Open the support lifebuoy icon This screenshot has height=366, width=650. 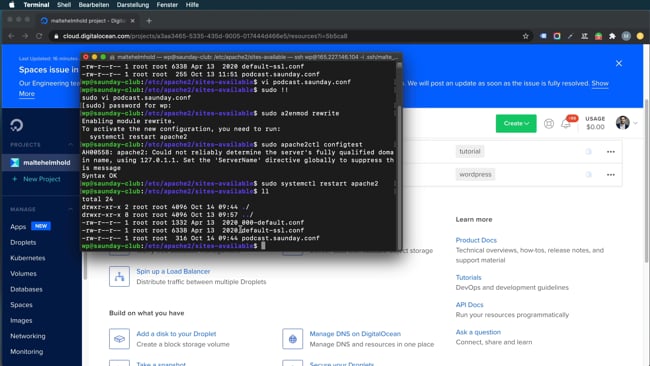[x=549, y=124]
